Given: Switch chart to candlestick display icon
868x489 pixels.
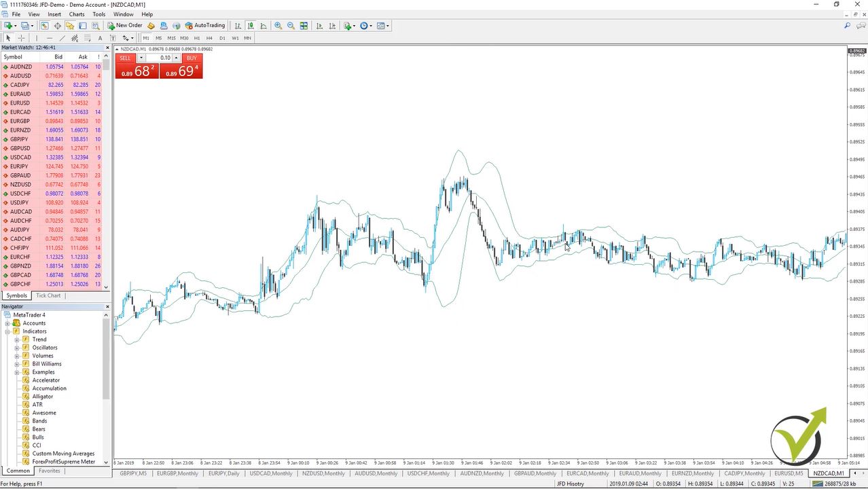Looking at the screenshot, I should click(x=251, y=26).
